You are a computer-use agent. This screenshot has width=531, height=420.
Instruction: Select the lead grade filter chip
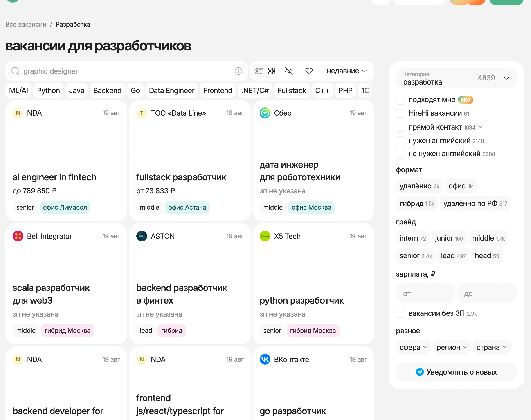pos(453,256)
